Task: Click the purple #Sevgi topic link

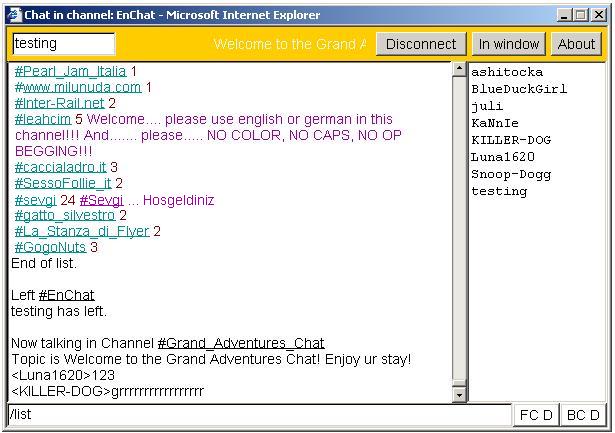Action: coord(102,200)
